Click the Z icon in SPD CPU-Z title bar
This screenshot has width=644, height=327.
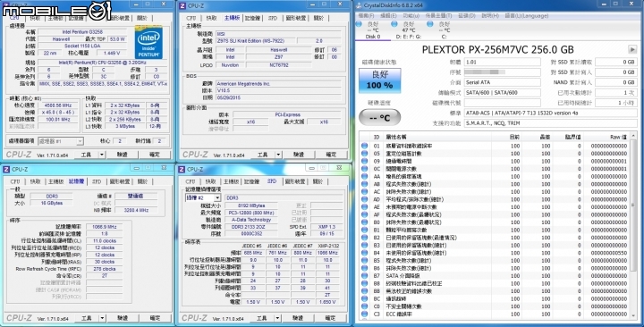tap(182, 169)
